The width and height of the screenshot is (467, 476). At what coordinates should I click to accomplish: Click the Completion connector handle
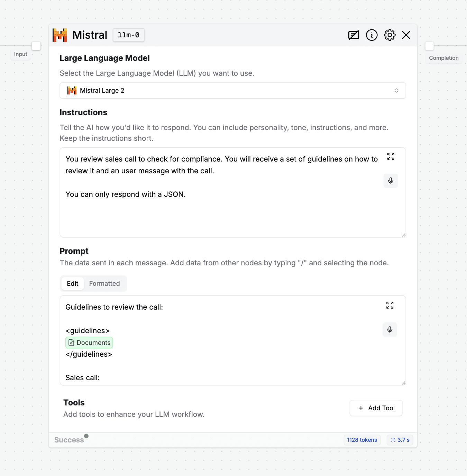[x=429, y=46]
